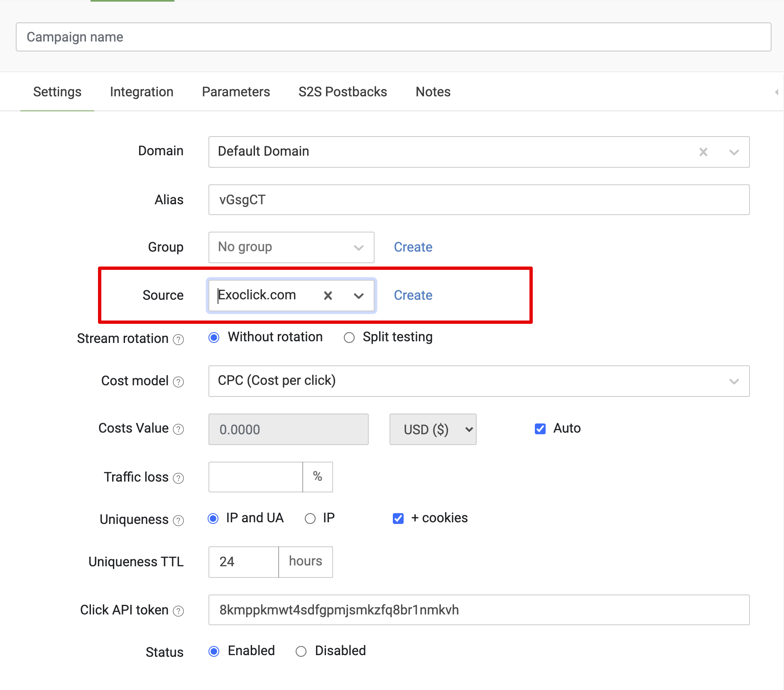Viewport: 784px width, 690px height.
Task: Set status to Enabled
Action: 214,651
